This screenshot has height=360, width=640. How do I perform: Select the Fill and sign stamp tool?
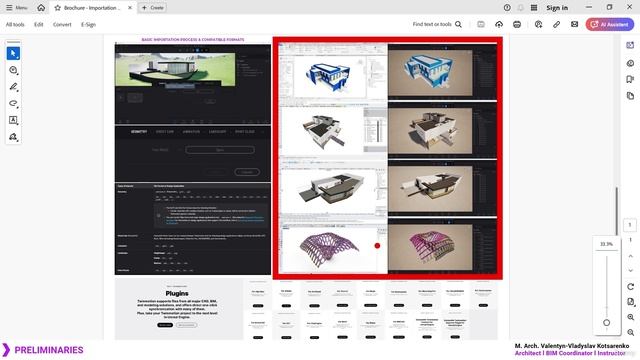pos(13,137)
